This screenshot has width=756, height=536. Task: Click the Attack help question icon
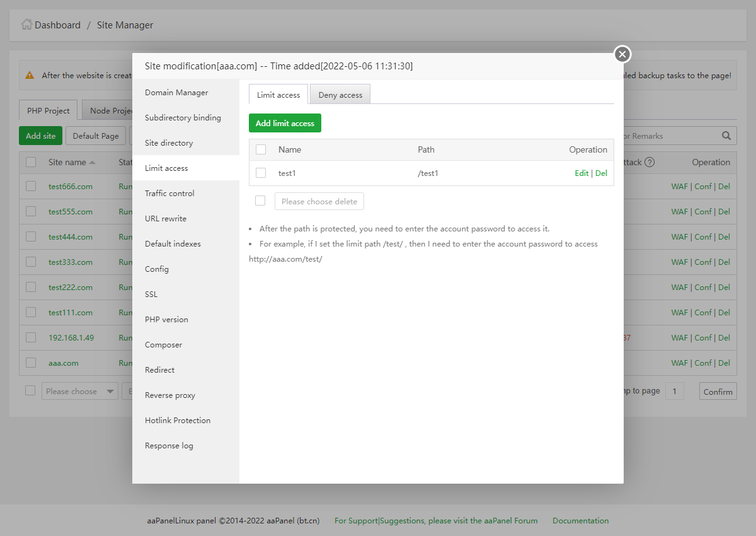click(650, 162)
